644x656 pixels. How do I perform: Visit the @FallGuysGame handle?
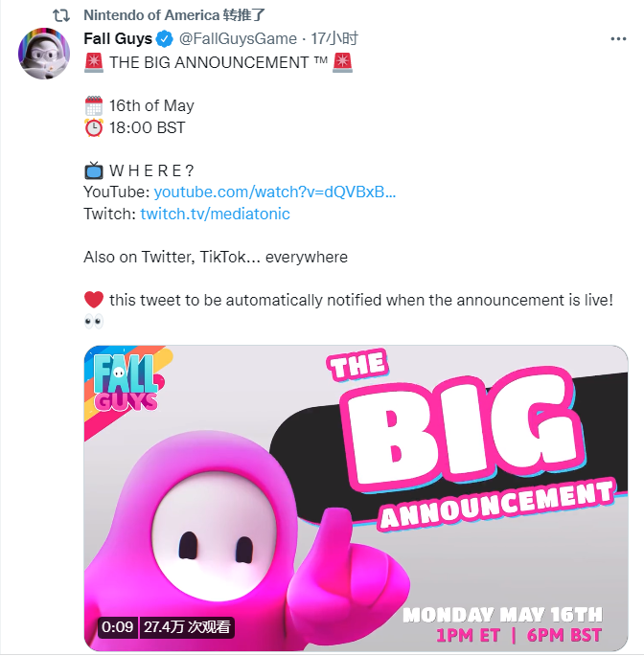pyautogui.click(x=238, y=39)
